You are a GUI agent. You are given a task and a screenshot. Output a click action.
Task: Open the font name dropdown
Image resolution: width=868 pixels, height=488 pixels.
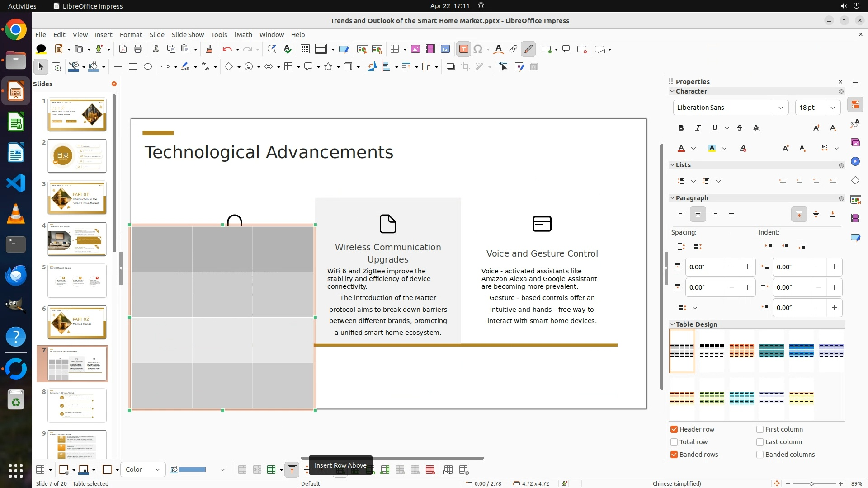click(780, 108)
